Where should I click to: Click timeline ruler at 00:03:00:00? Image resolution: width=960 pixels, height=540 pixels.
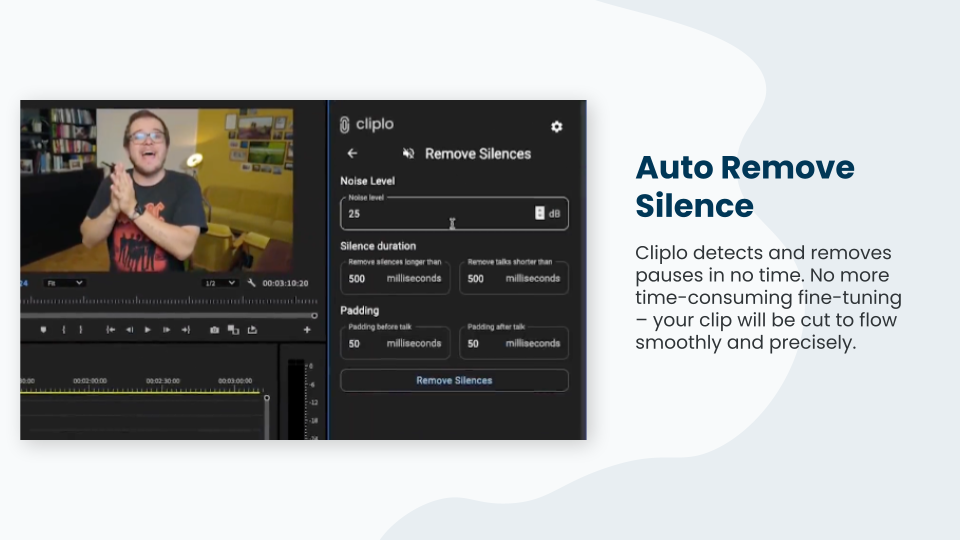click(x=235, y=381)
